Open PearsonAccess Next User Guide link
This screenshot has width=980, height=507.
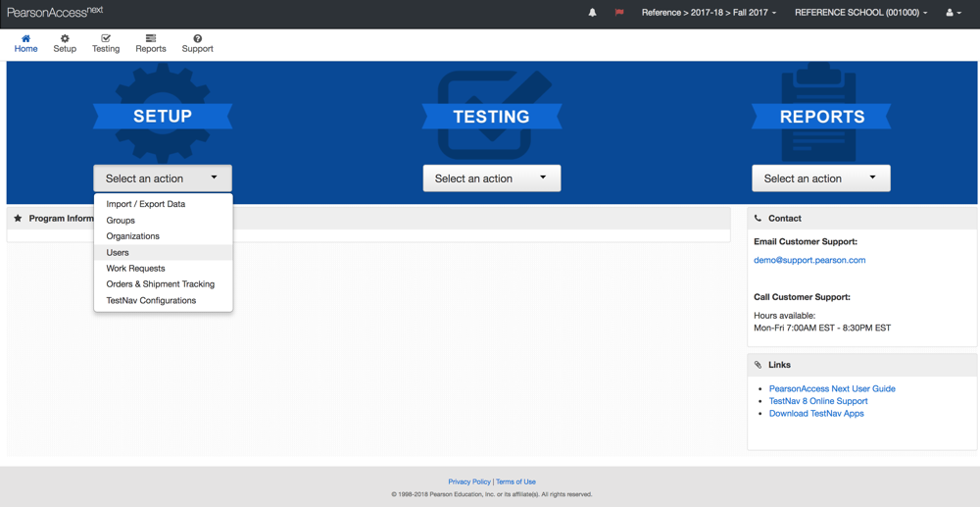pyautogui.click(x=832, y=388)
